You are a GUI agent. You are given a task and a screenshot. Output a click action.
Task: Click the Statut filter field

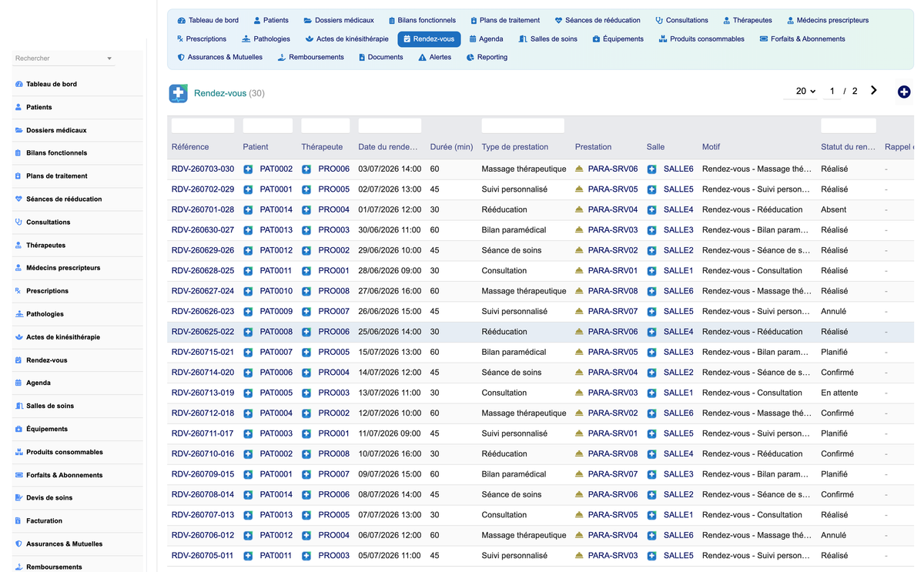pyautogui.click(x=849, y=125)
